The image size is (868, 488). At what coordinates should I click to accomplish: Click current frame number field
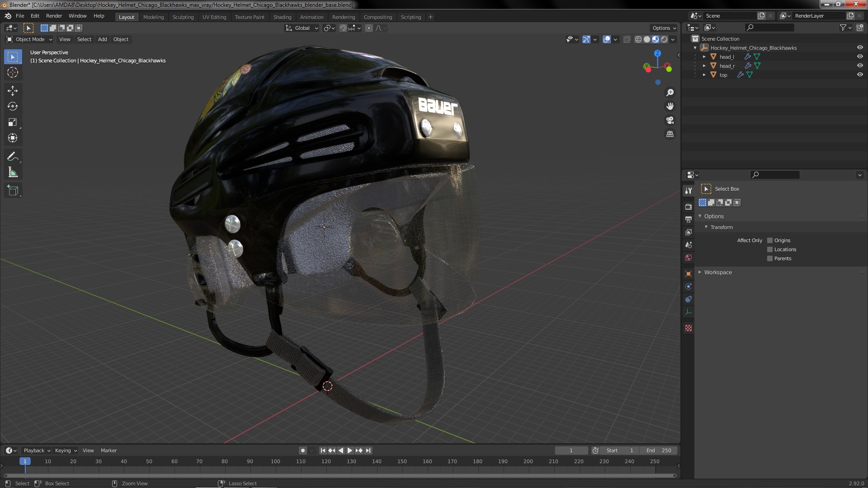571,450
